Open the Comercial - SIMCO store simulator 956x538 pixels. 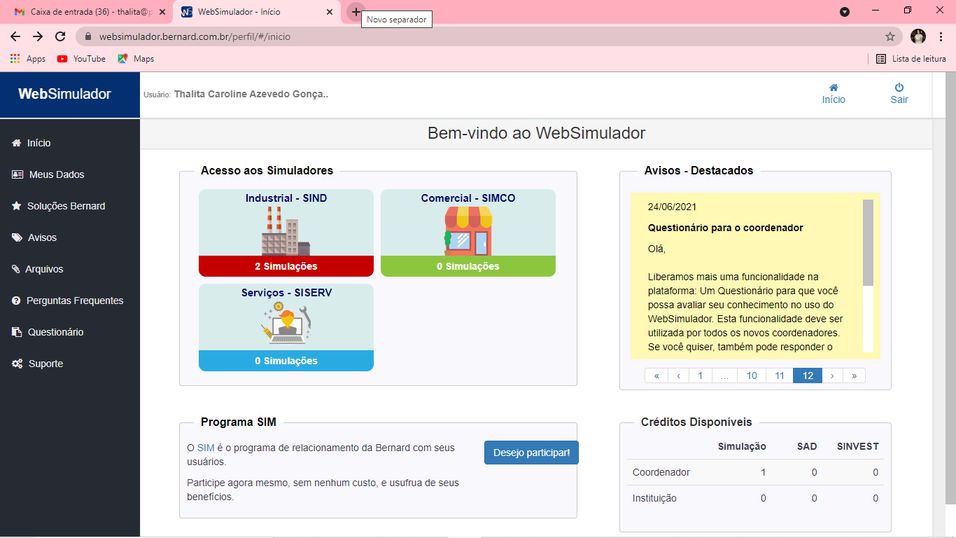[x=468, y=232]
